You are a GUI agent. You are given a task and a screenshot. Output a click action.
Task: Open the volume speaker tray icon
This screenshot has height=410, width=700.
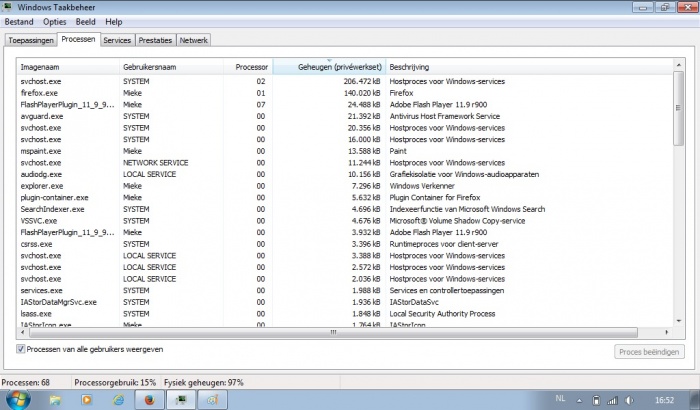629,401
